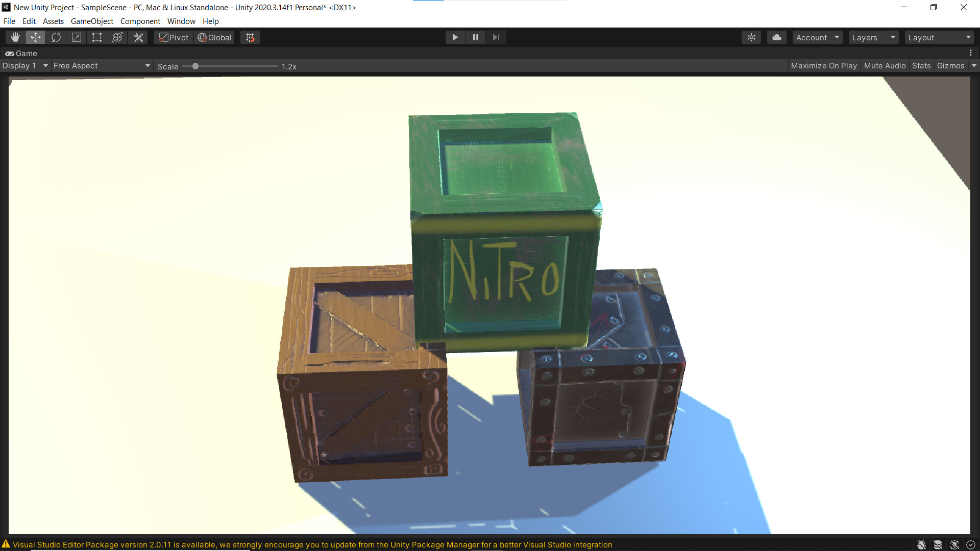The width and height of the screenshot is (980, 551).
Task: Adjust the Game view Scale slider
Action: (x=195, y=66)
